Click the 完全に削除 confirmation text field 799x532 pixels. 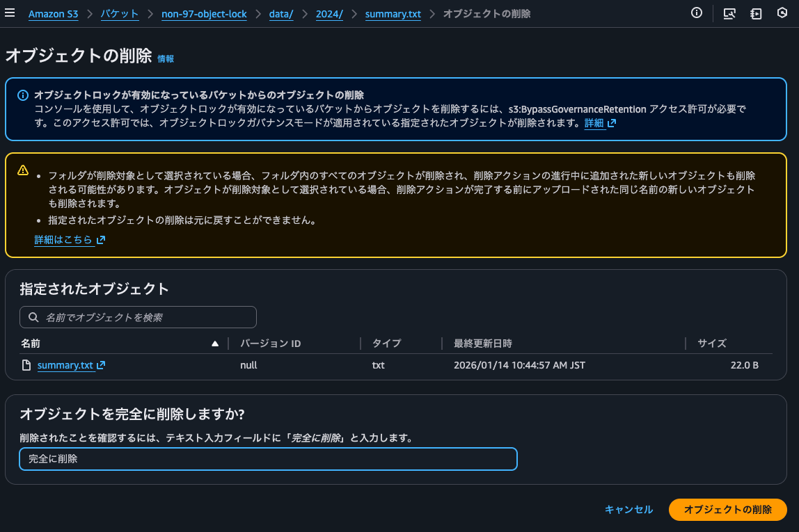(x=268, y=459)
